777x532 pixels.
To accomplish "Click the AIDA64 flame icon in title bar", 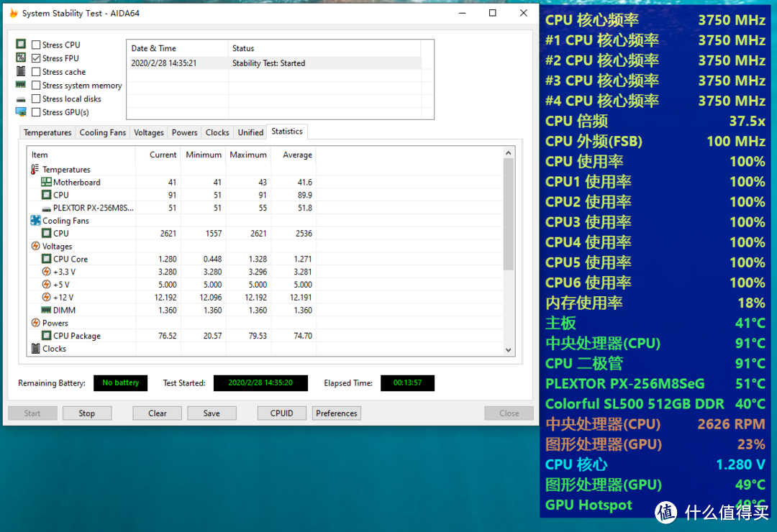I will pos(14,13).
